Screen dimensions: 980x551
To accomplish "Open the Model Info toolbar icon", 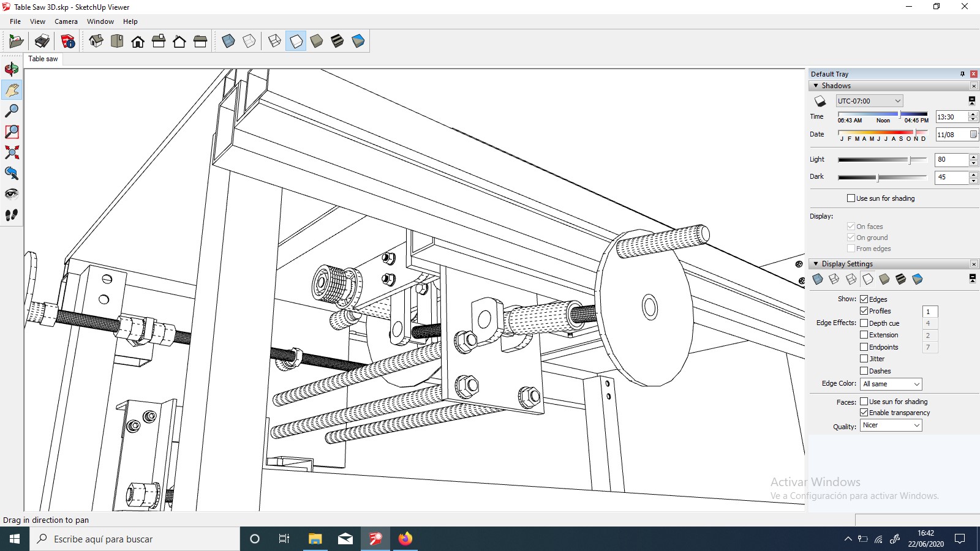I will point(67,42).
